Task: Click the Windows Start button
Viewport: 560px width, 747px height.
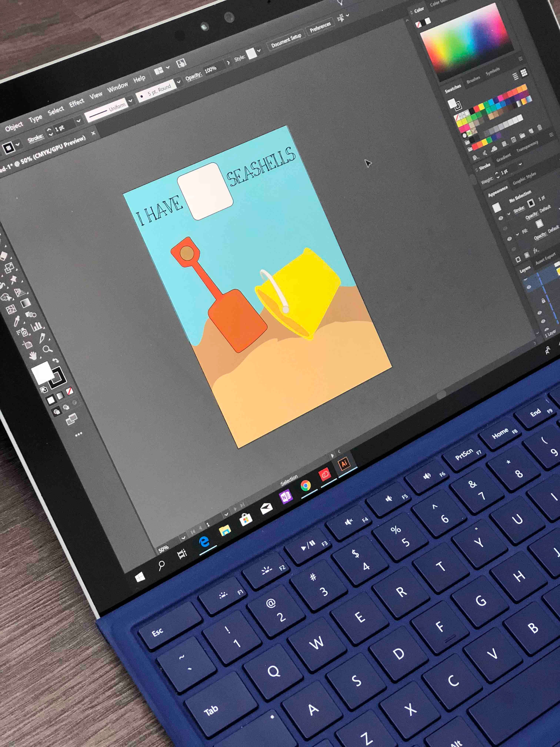Action: pos(140,577)
